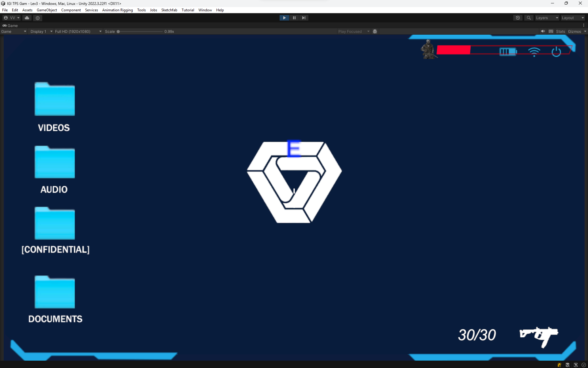Toggle the Stats overlay
This screenshot has width=588, height=368.
[x=560, y=31]
